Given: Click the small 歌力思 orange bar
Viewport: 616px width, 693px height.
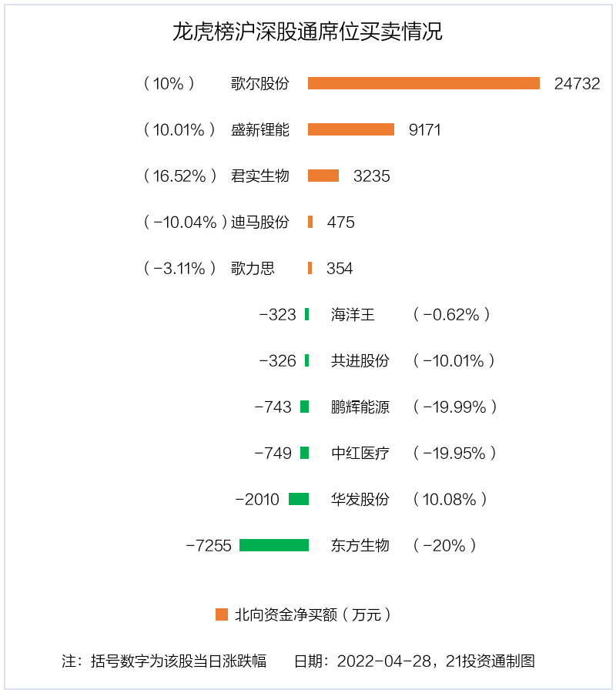Looking at the screenshot, I should 310,268.
